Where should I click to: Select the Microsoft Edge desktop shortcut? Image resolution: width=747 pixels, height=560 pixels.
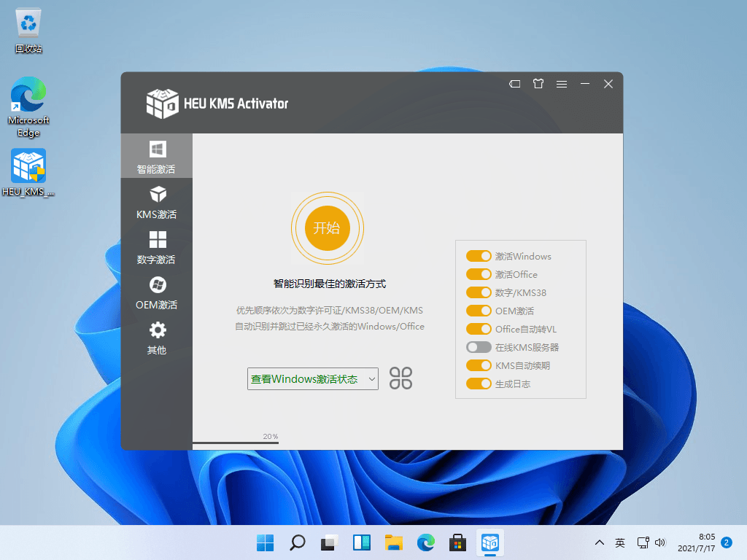(x=28, y=107)
